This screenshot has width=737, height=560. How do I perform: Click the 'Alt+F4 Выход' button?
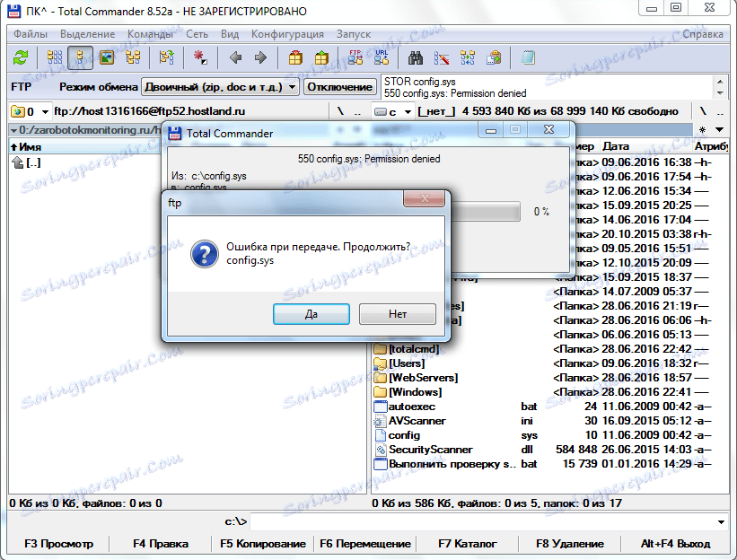click(675, 544)
